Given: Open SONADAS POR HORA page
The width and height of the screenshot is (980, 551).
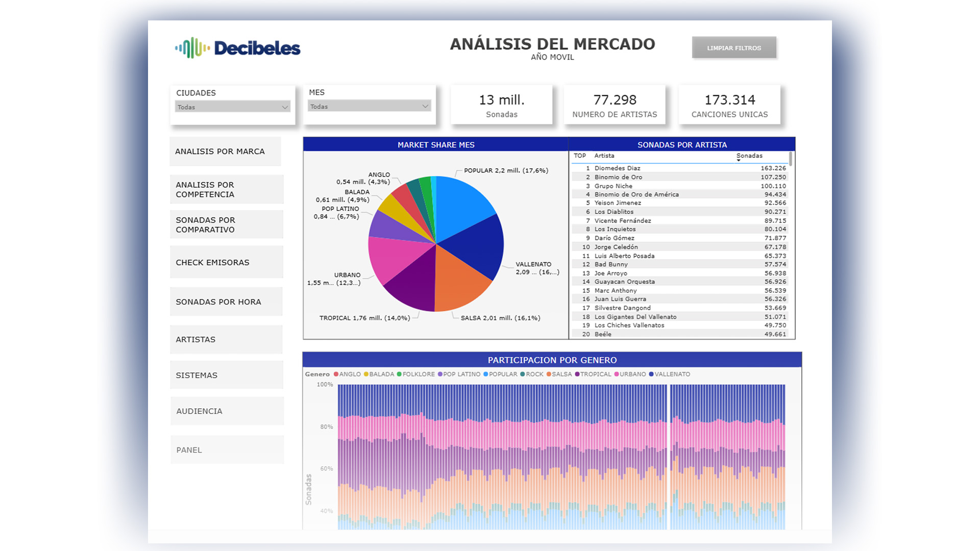Looking at the screenshot, I should 226,302.
